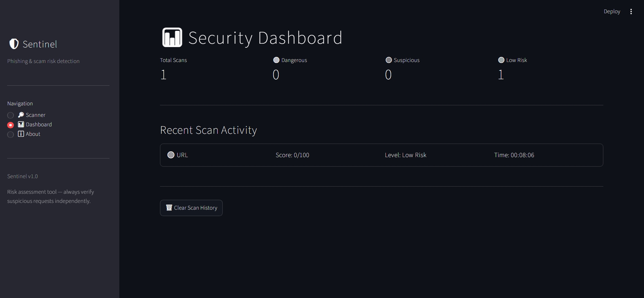The image size is (644, 298).
Task: Click the Total Scans value 1
Action: tap(163, 74)
